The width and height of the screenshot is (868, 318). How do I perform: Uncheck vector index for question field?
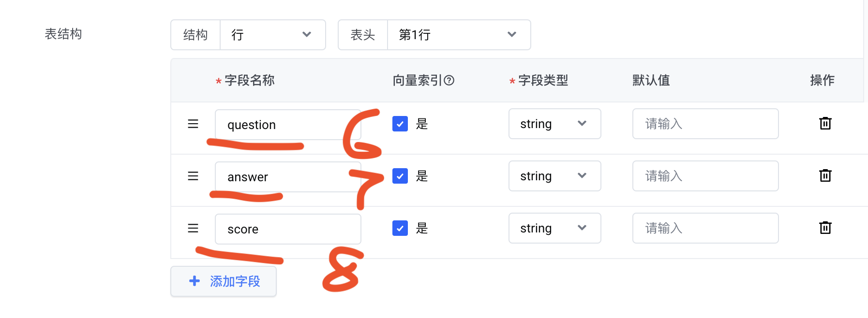400,124
